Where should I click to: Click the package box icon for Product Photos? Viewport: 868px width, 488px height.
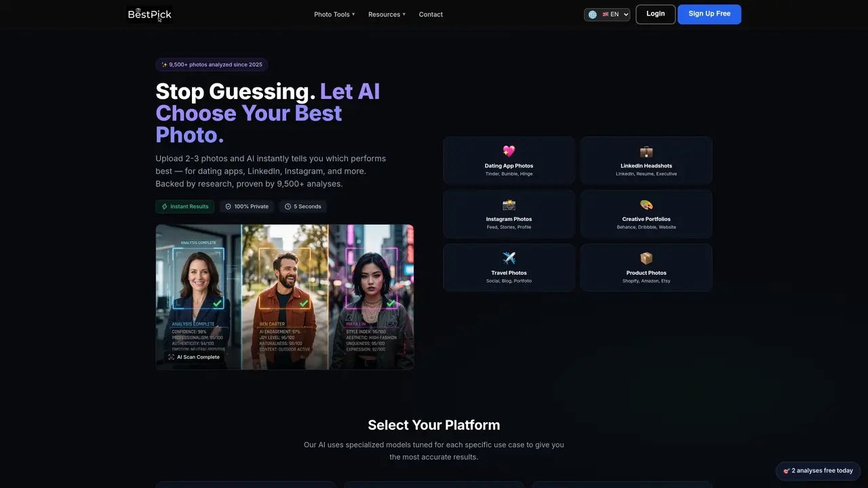pyautogui.click(x=646, y=258)
